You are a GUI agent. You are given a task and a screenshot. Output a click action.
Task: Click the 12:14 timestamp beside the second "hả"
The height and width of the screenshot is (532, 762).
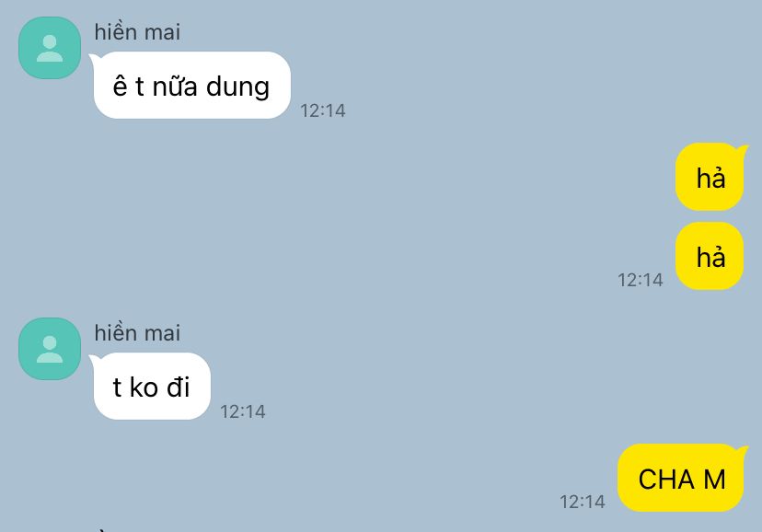[640, 280]
